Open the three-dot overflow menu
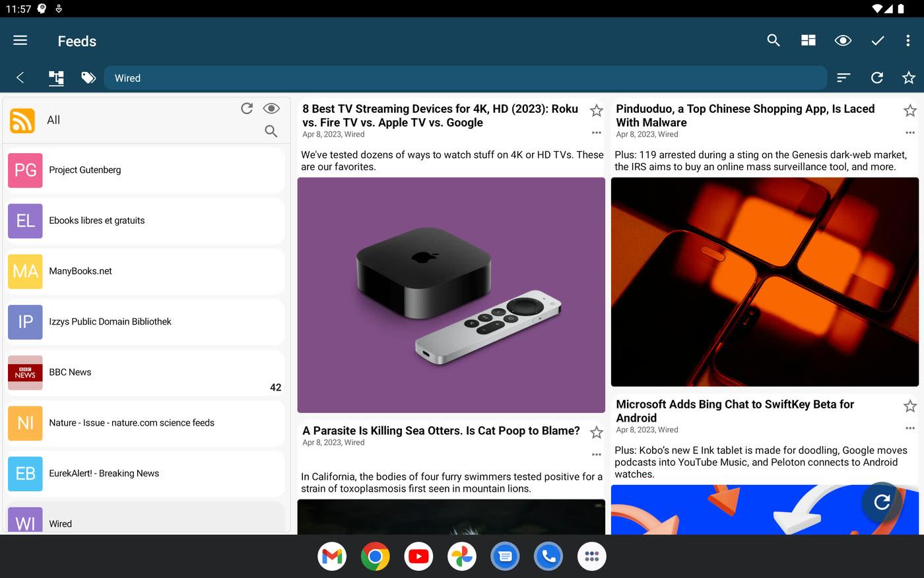The width and height of the screenshot is (924, 578). 908,41
